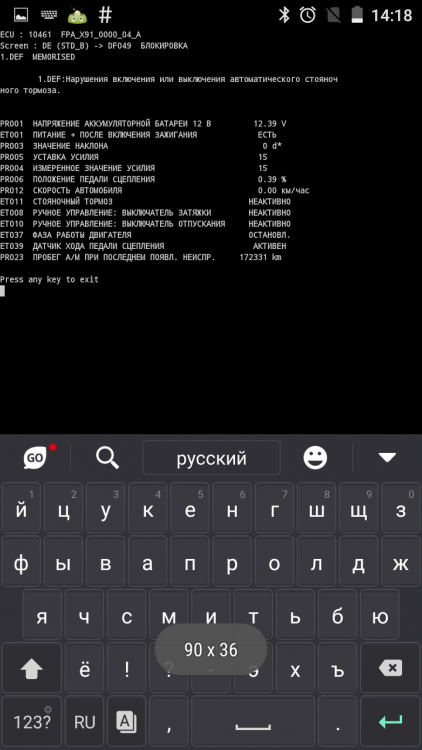This screenshot has height=750, width=422.
Task: Tap the е key
Action: [x=190, y=508]
